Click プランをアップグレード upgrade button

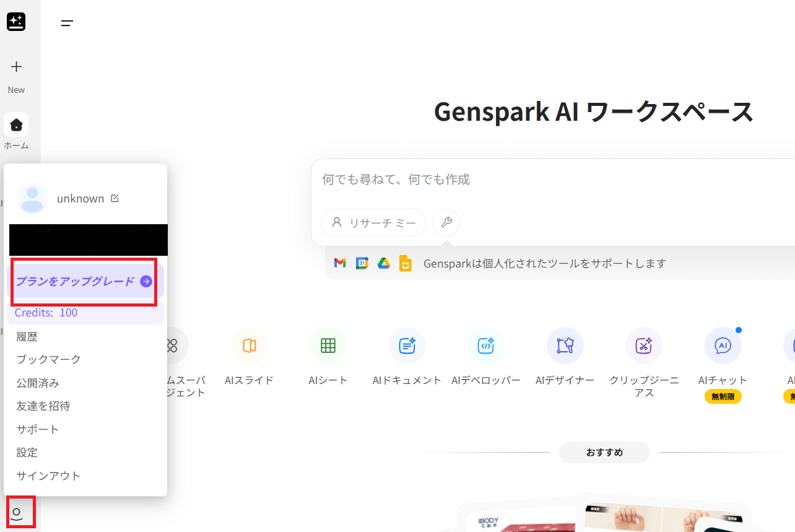pos(84,281)
